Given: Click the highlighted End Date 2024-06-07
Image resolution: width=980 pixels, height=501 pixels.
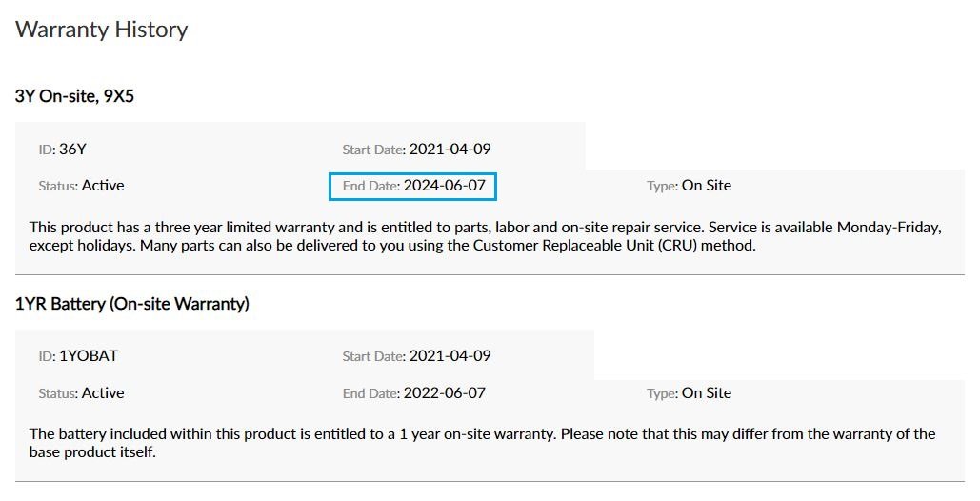Looking at the screenshot, I should [413, 186].
